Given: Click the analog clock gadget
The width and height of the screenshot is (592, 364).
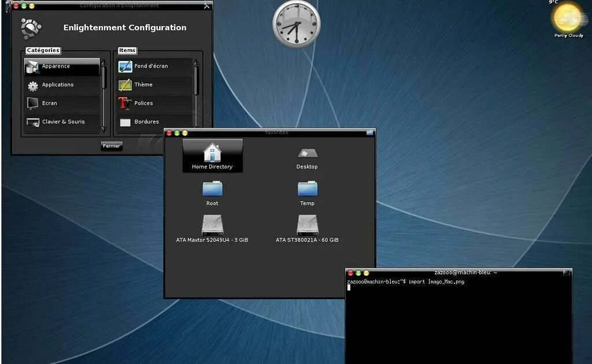Looking at the screenshot, I should tap(297, 24).
